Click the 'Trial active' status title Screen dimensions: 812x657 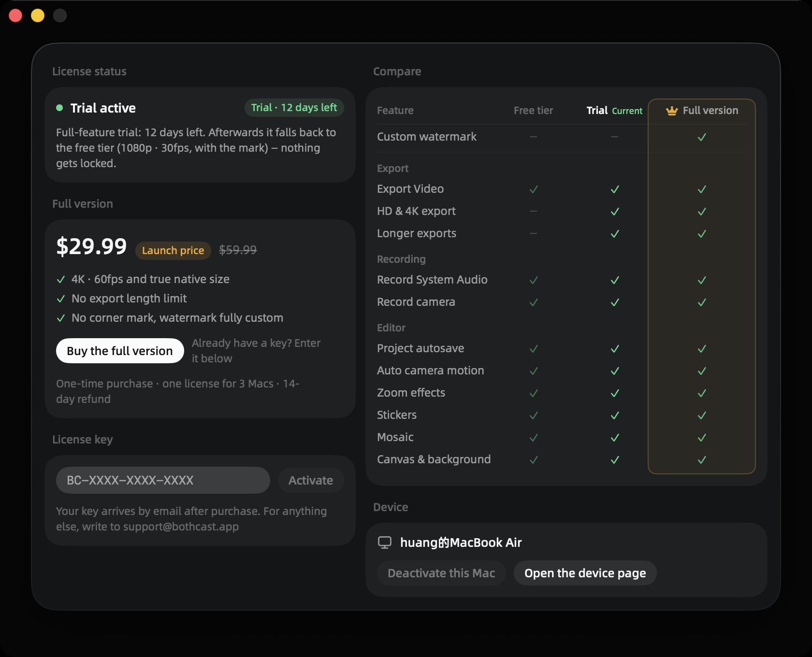tap(103, 108)
